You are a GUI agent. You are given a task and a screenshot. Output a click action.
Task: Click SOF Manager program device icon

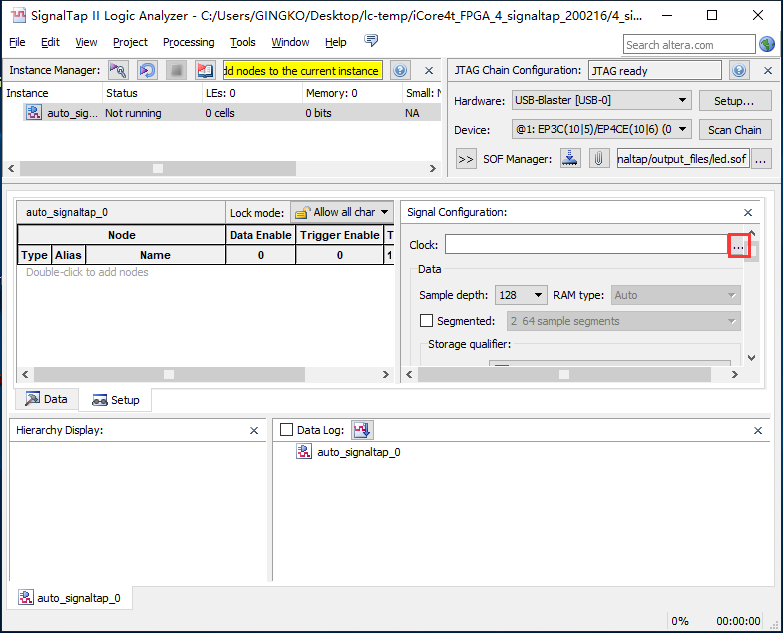(570, 158)
